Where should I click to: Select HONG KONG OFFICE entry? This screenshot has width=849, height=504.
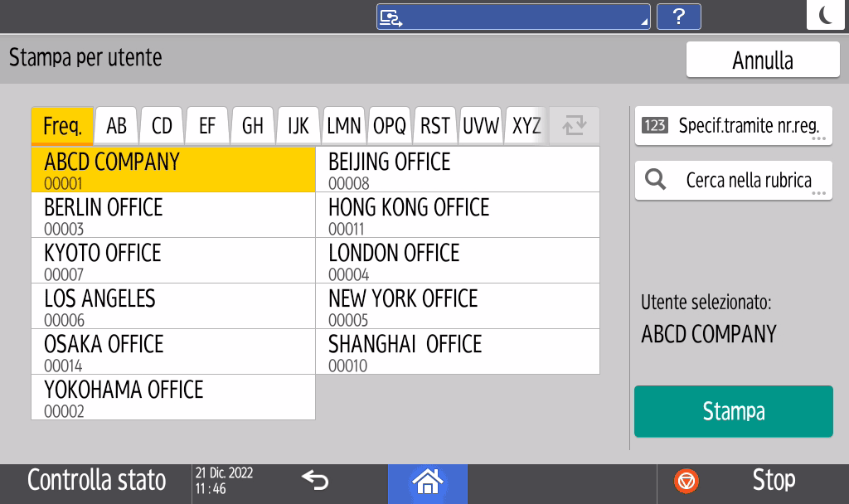pyautogui.click(x=458, y=215)
